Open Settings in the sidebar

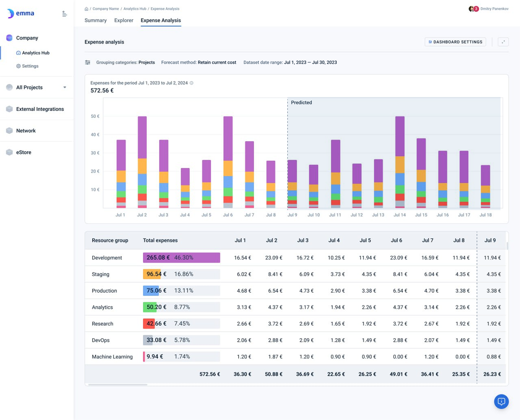[x=27, y=66]
